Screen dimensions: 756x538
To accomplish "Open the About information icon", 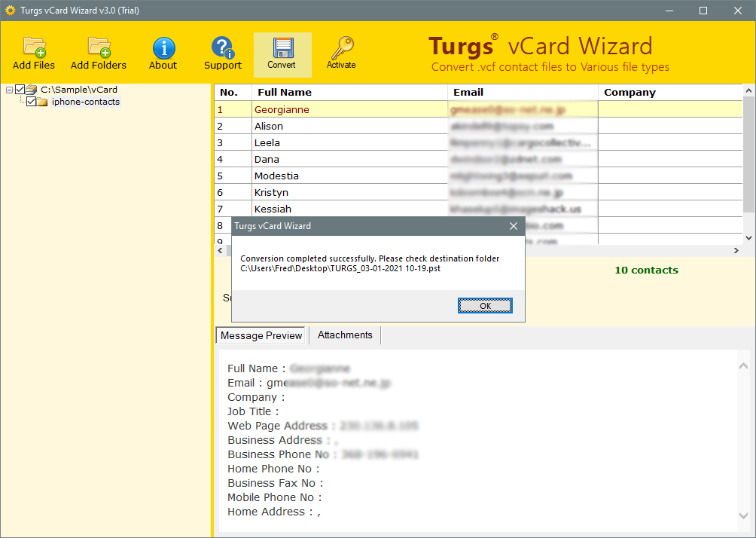I will [163, 53].
